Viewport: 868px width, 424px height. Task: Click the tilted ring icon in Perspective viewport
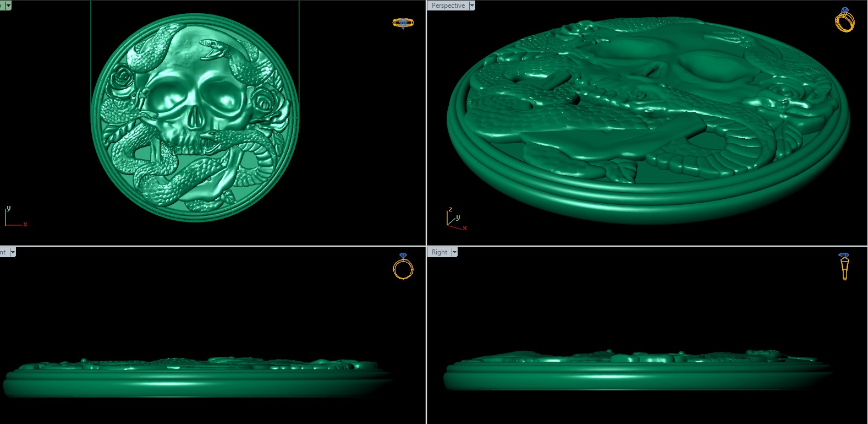(845, 20)
